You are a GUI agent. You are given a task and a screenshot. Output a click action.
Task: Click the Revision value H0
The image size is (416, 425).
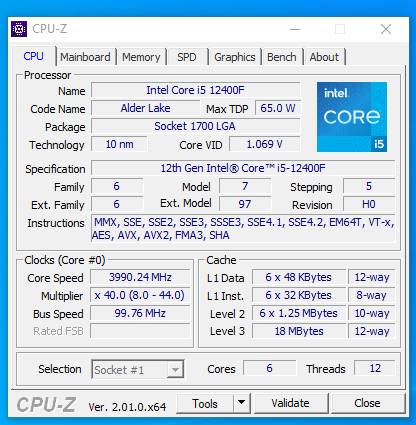pos(369,204)
